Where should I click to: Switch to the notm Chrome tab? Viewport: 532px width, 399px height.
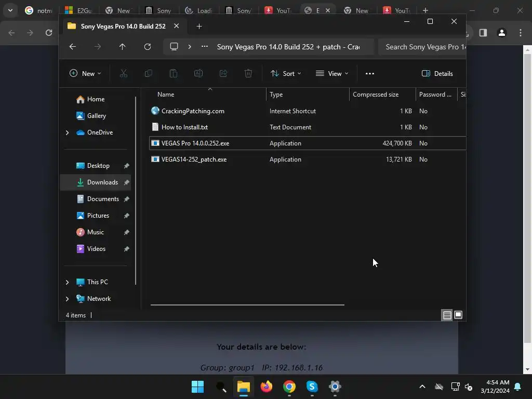pyautogui.click(x=38, y=10)
